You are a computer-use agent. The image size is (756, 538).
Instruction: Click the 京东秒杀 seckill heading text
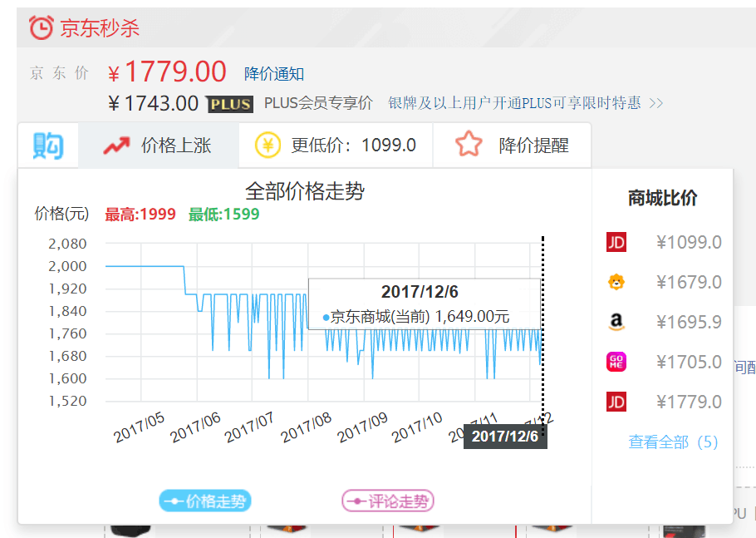tap(100, 27)
